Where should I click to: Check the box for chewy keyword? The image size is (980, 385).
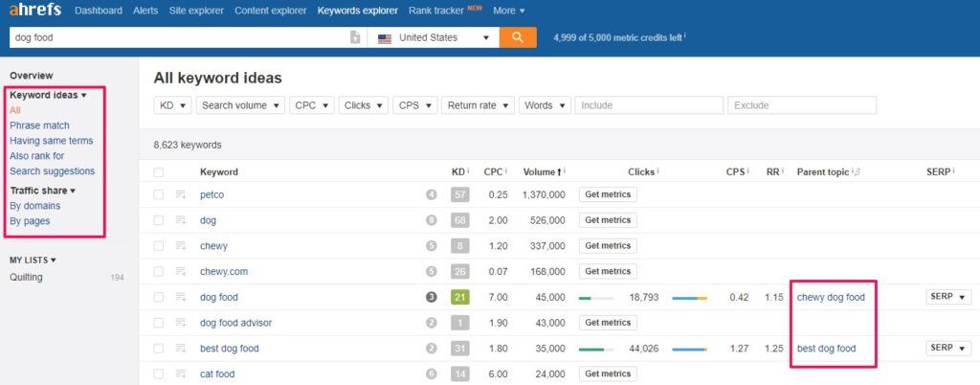pos(159,246)
